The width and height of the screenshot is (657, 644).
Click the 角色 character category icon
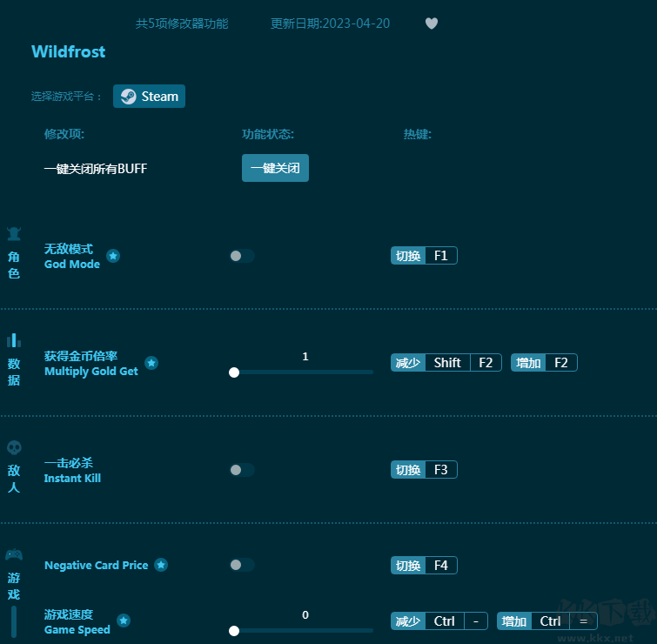click(x=14, y=234)
